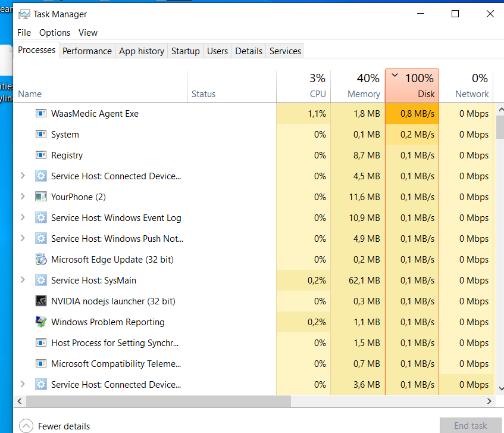The image size is (504, 433).
Task: Click the Service Host: Windows Event Log gear icon
Action: [41, 218]
